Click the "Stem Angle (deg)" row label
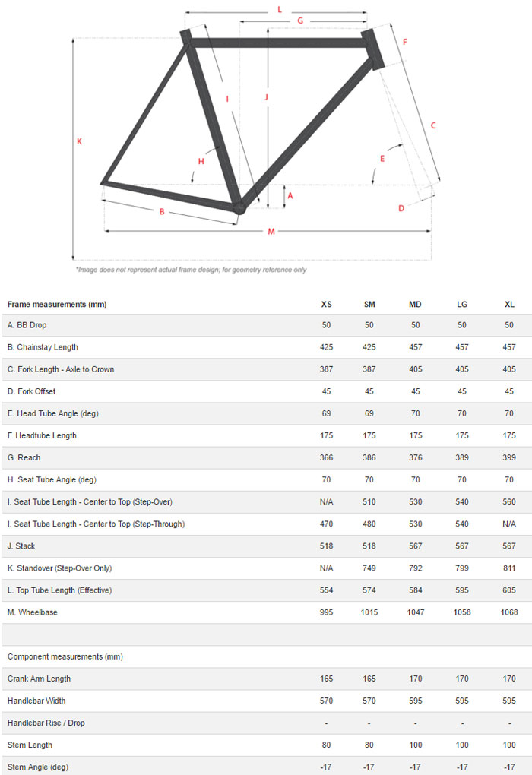This screenshot has height=775, width=532. (x=38, y=767)
